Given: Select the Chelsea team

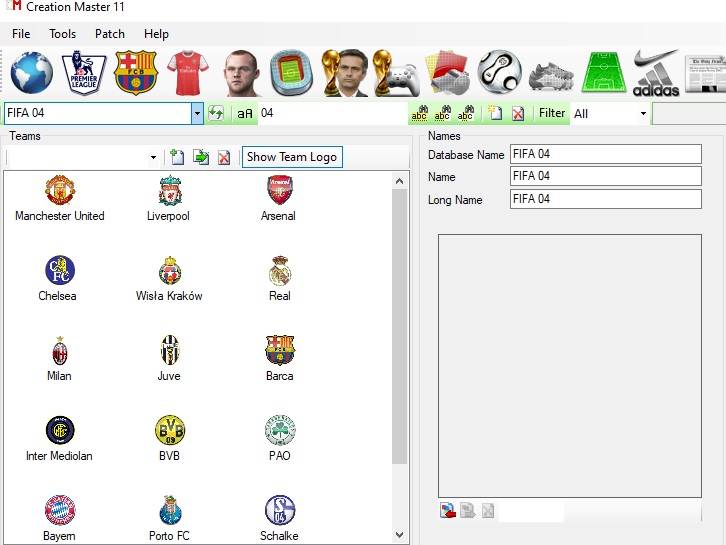Looking at the screenshot, I should coord(57,278).
